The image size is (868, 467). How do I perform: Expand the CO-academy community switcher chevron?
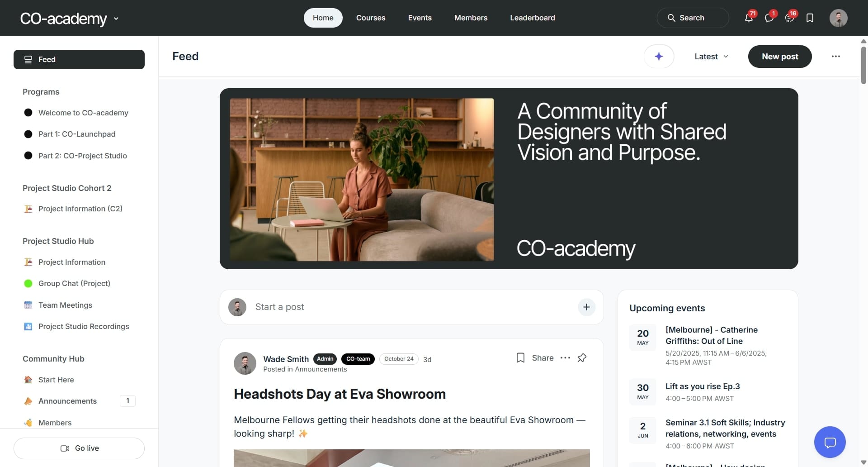[x=116, y=19]
